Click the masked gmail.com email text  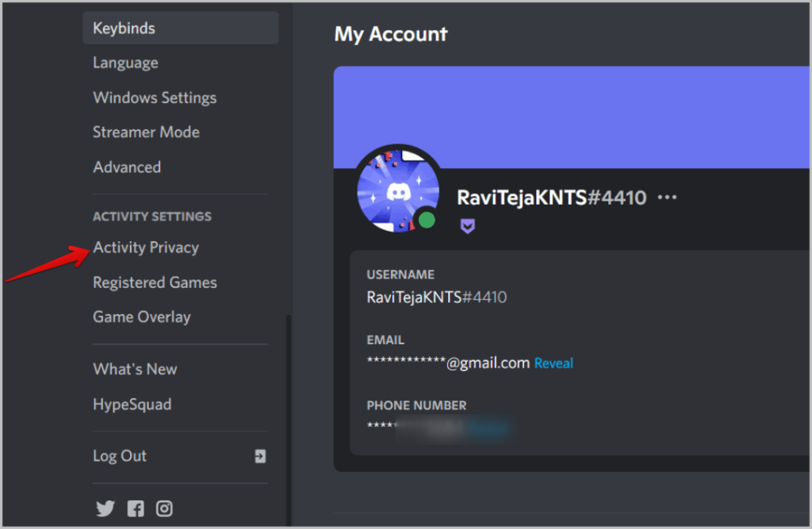pyautogui.click(x=448, y=362)
